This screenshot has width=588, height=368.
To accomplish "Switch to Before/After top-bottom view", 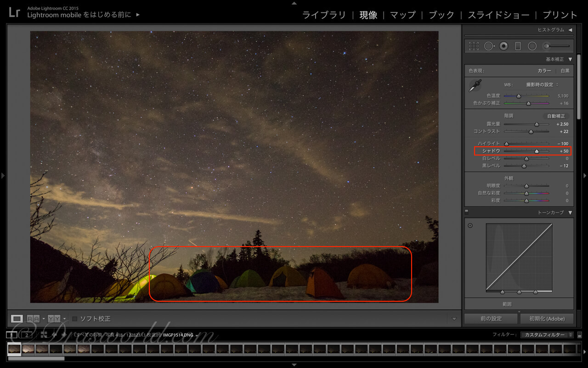I will (54, 318).
